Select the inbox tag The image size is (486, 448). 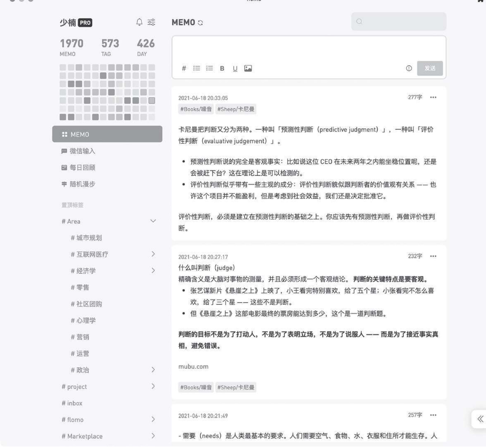coord(72,403)
